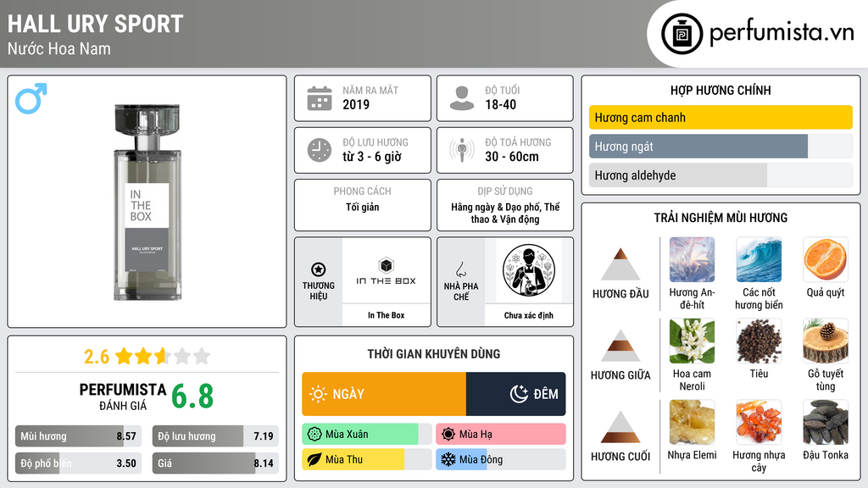Click the flower icon for Mùa Xuân
868x488 pixels.
pos(314,435)
